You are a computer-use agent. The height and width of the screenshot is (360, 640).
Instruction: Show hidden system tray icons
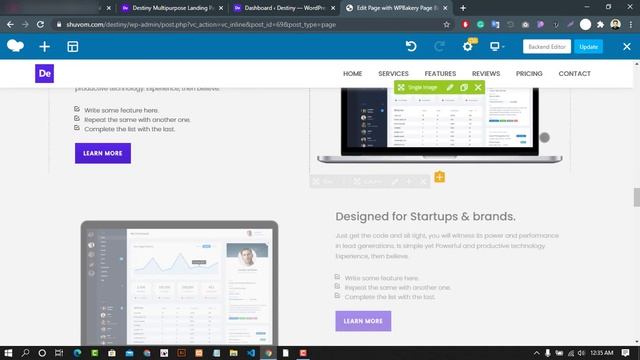536,353
